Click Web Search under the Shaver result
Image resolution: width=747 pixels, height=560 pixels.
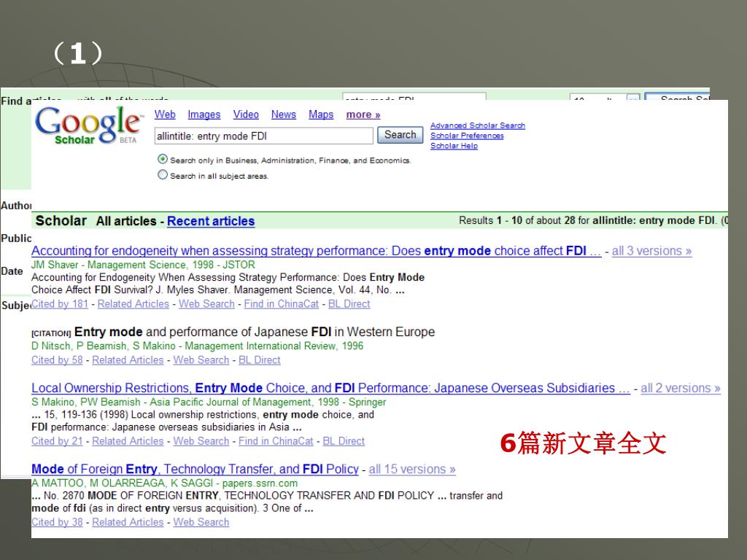(206, 304)
